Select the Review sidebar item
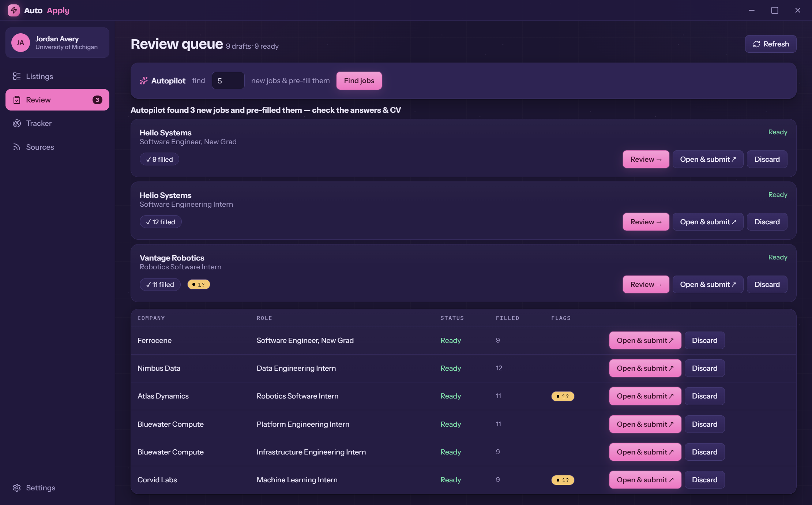Image resolution: width=812 pixels, height=505 pixels. (x=57, y=100)
